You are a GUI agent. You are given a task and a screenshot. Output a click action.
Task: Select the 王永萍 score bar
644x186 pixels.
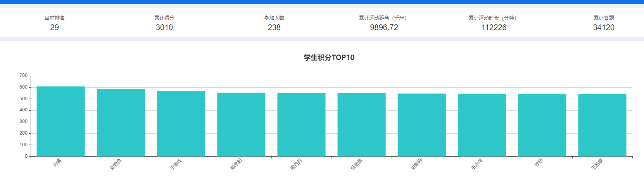coord(482,125)
